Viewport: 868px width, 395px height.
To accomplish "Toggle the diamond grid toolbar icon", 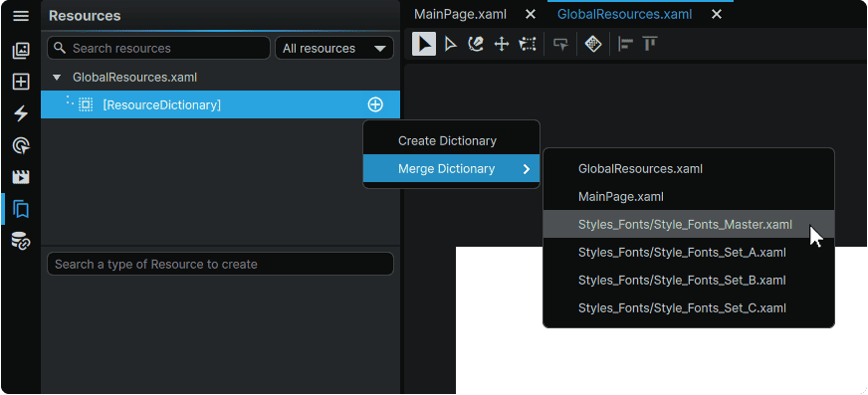I will [593, 44].
